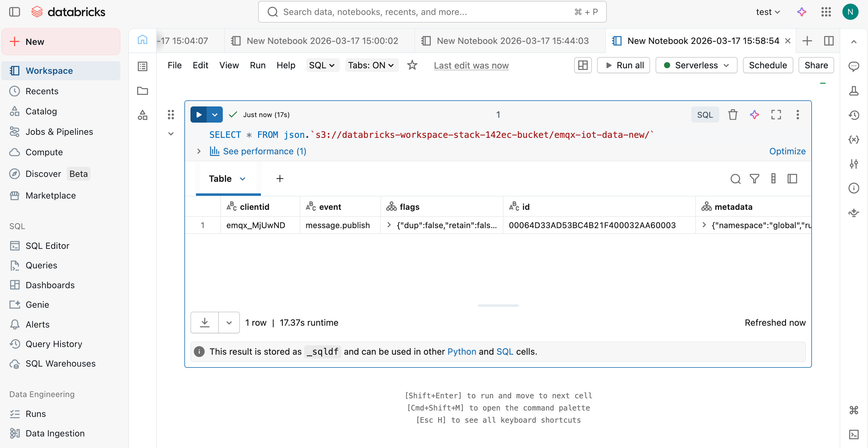Screen dimensions: 868x448
Task: Open the Experiments flask icon on right sidebar
Action: pos(855,91)
